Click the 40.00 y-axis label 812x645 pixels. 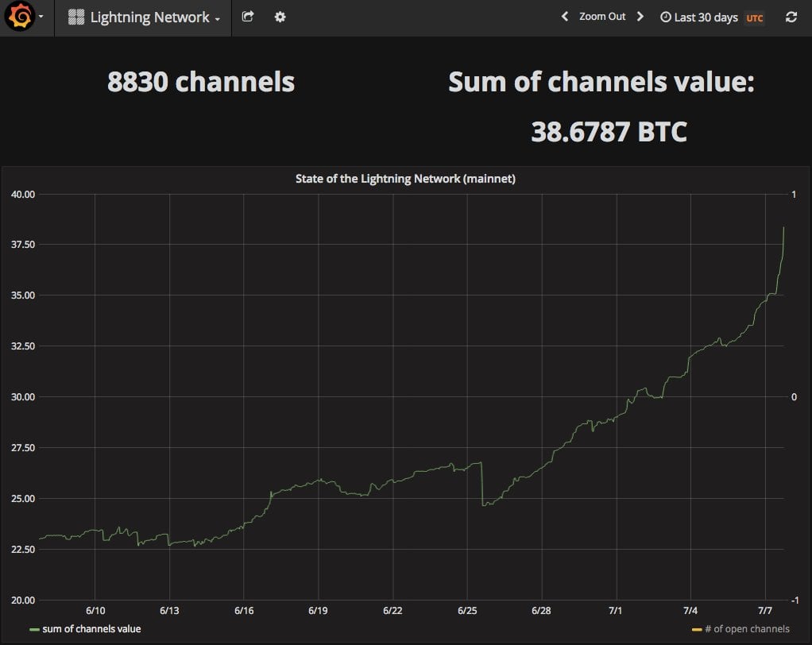pyautogui.click(x=23, y=195)
